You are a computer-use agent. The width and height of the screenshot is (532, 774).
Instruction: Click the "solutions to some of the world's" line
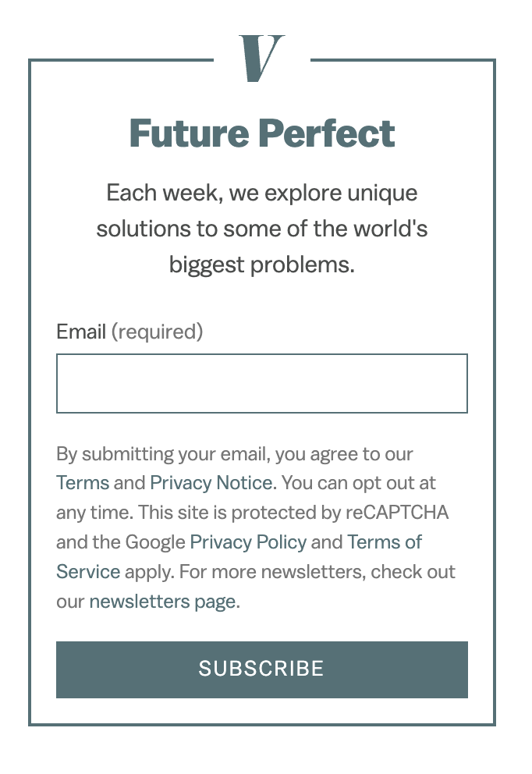click(x=262, y=229)
